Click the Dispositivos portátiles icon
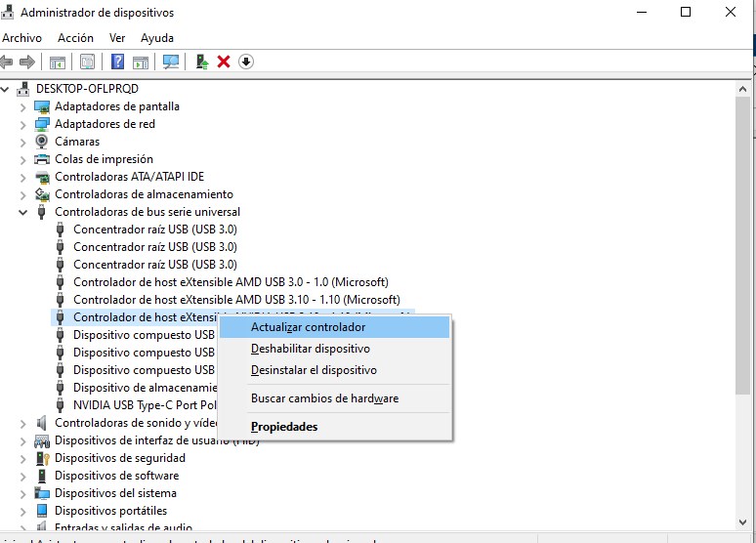Image resolution: width=756 pixels, height=543 pixels. (x=42, y=511)
